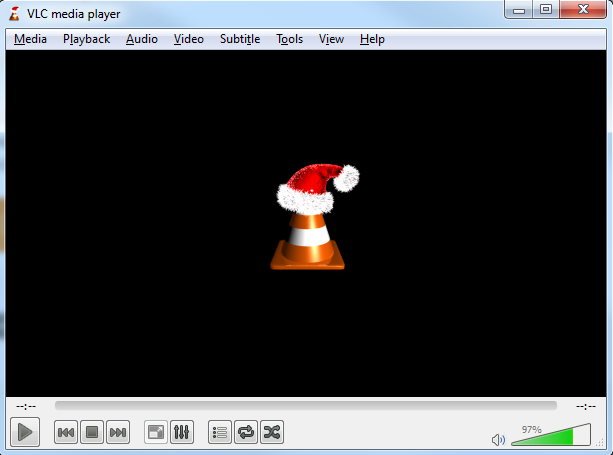Click the seek progress bar
Screen dimensions: 613x455
305,406
